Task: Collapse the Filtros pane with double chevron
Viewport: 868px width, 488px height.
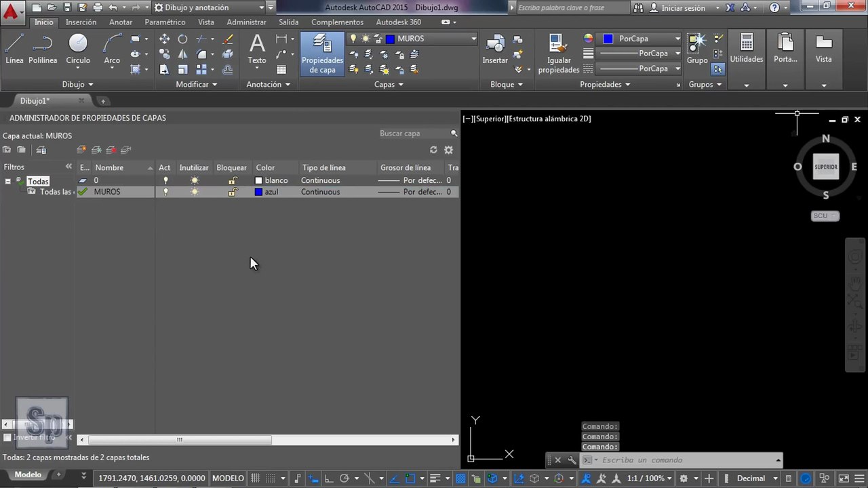Action: 68,167
